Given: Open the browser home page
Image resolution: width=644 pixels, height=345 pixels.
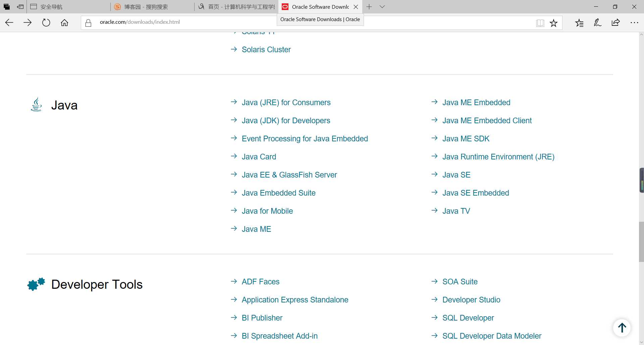Looking at the screenshot, I should (64, 22).
